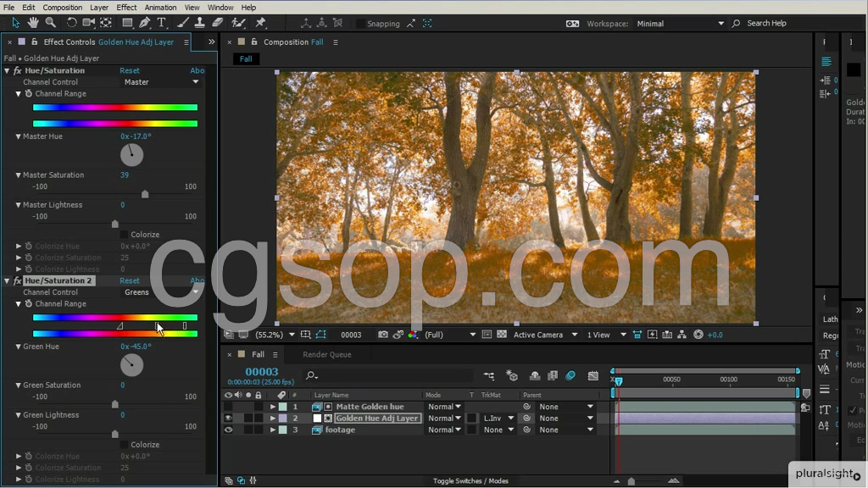Open the Effect menu
The height and width of the screenshot is (488, 868).
click(x=126, y=7)
